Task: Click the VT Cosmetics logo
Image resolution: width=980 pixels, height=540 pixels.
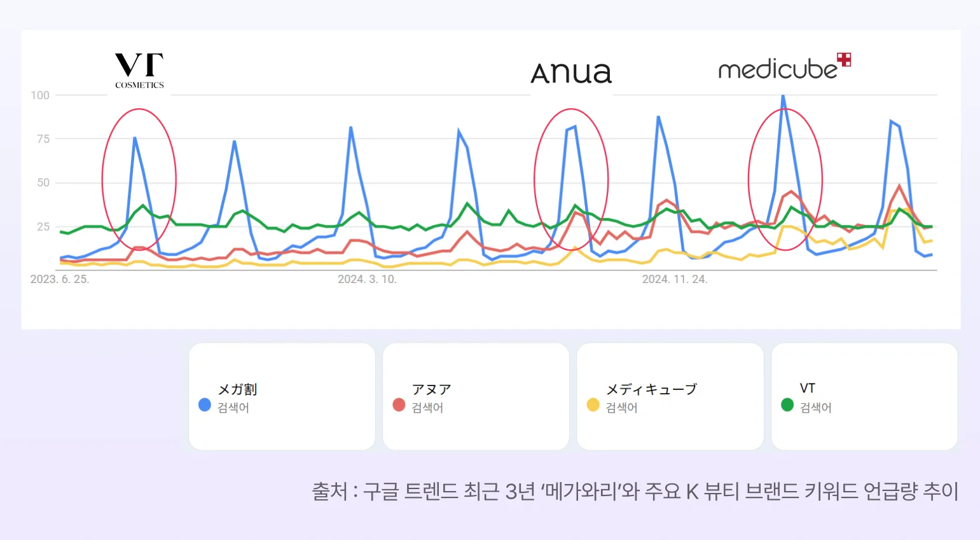Action: click(x=139, y=70)
